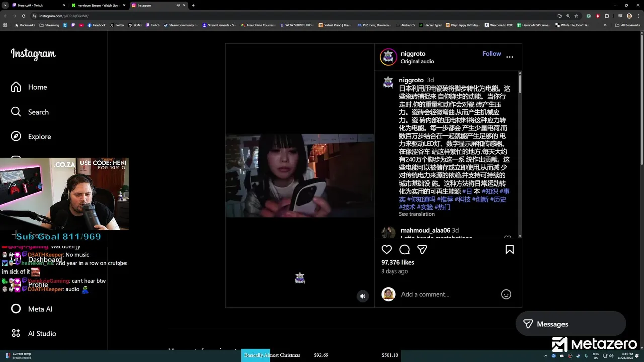Share the post with paper-plane icon
Screen dimensions: 644x362
point(422,249)
